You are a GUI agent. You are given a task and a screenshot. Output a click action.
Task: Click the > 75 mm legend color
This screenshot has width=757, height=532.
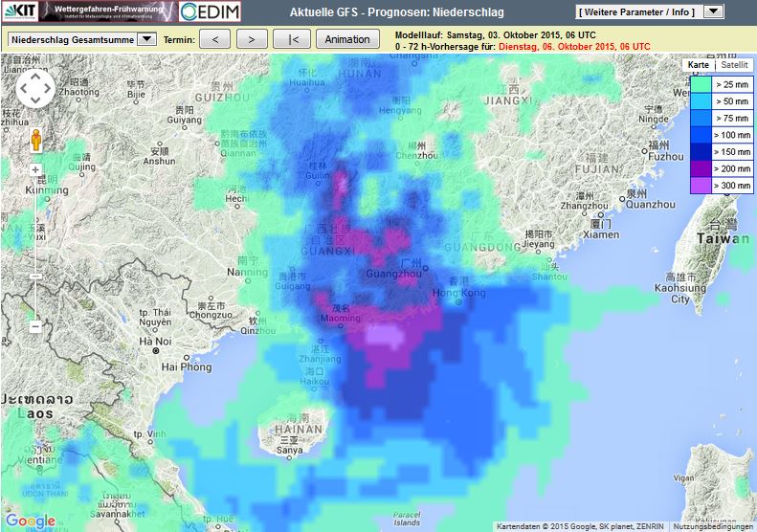pos(700,119)
